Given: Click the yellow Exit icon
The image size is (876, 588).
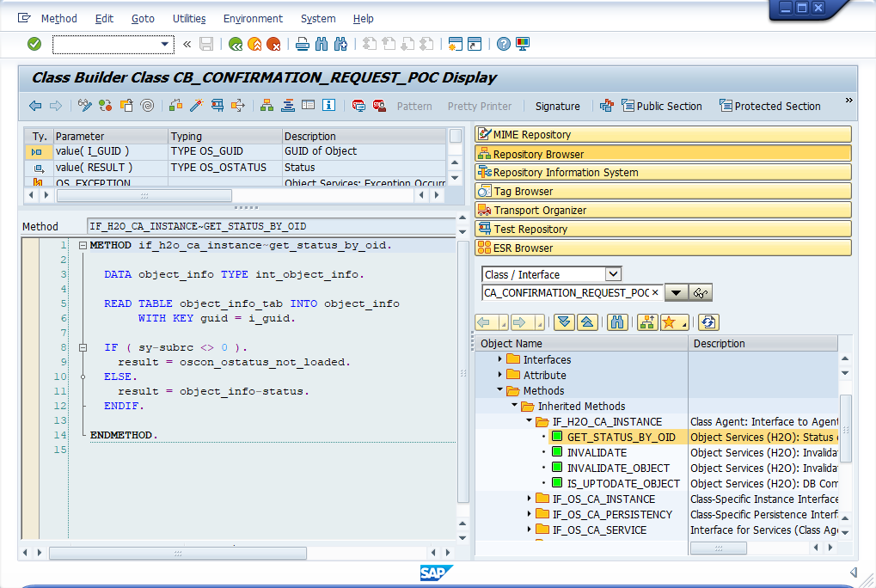Looking at the screenshot, I should pos(254,44).
